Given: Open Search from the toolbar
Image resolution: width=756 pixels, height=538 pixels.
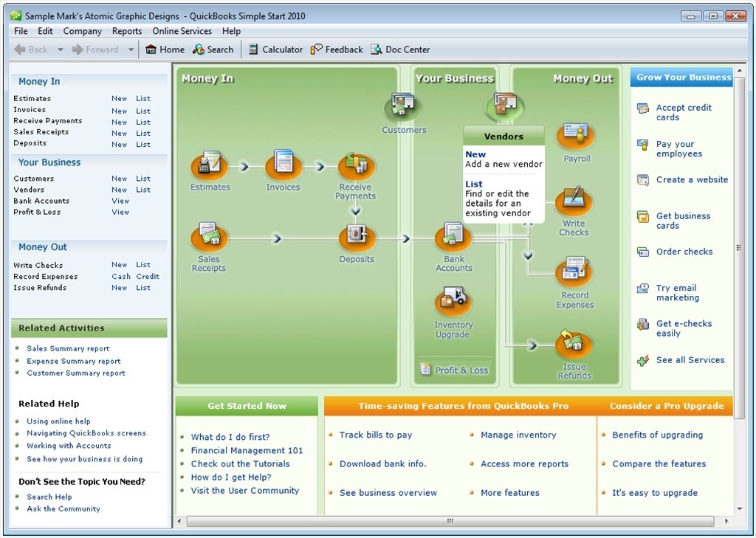Looking at the screenshot, I should click(213, 49).
